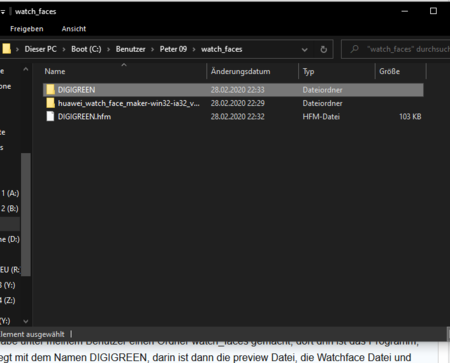Navigate to Boot (C:) breadcrumb
Image resolution: width=450 pixels, height=363 pixels.
click(x=86, y=49)
